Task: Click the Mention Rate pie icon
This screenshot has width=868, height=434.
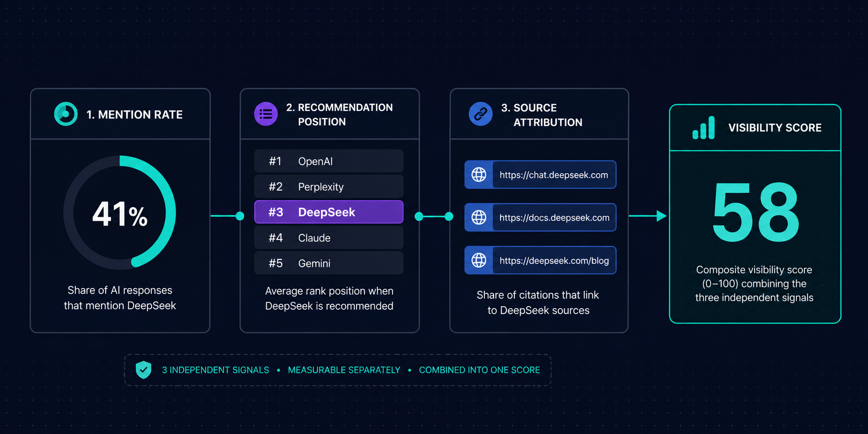Action: (66, 114)
